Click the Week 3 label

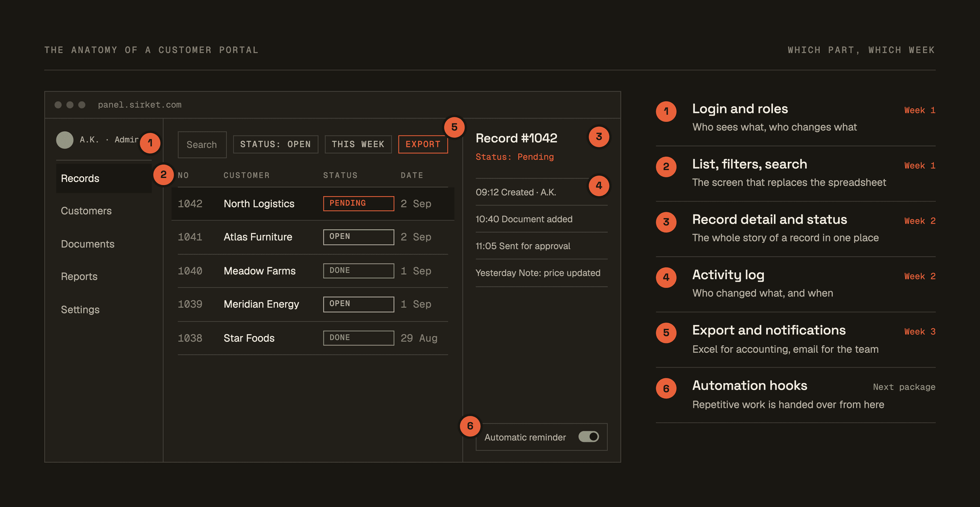click(920, 331)
